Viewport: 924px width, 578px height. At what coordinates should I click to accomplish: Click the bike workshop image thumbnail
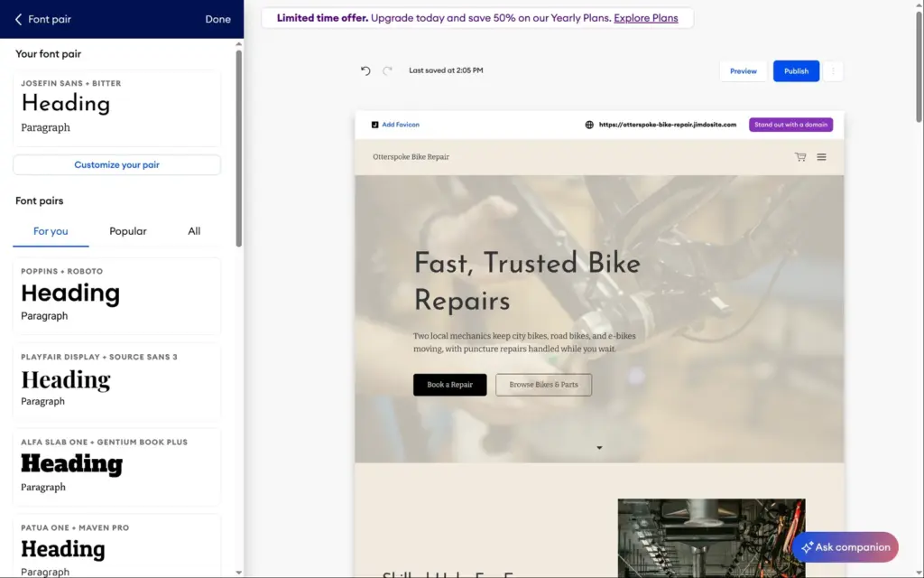pyautogui.click(x=711, y=538)
